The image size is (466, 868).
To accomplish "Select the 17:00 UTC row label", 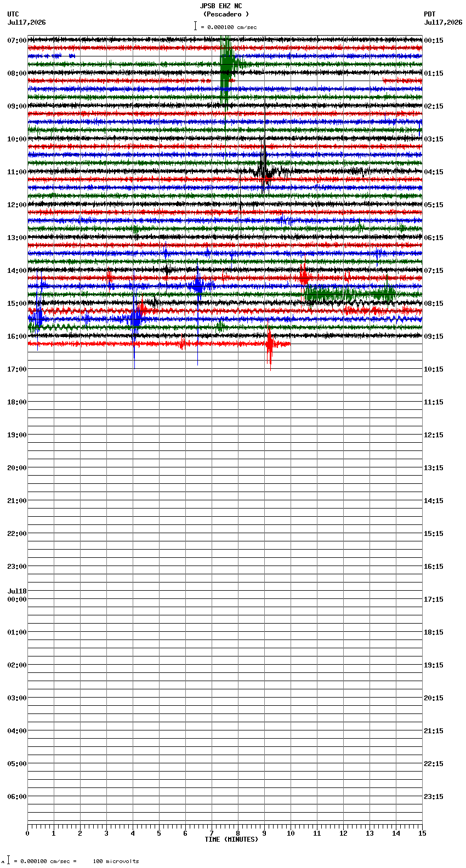I will click(x=17, y=369).
